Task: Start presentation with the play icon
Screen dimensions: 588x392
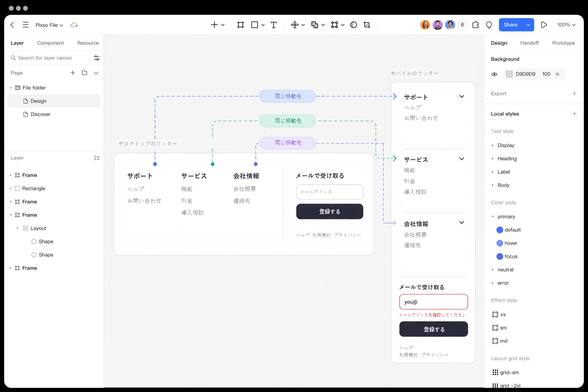Action: (x=544, y=25)
